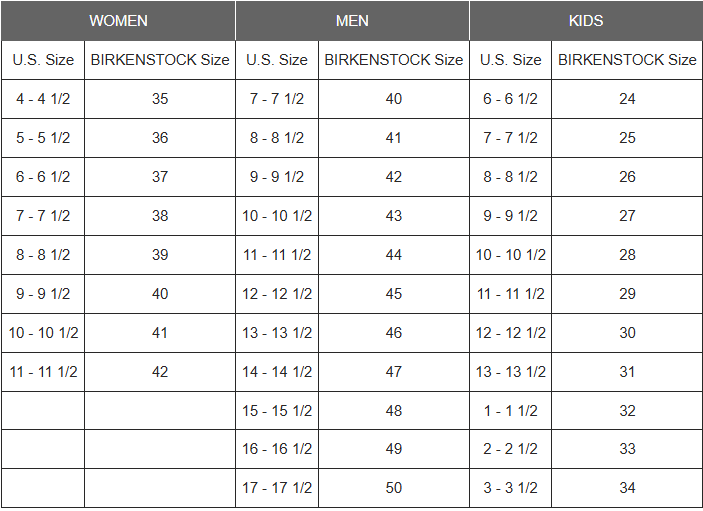Click men's Birkenstock size 50
Viewport: 703px width, 511px height.
point(394,488)
